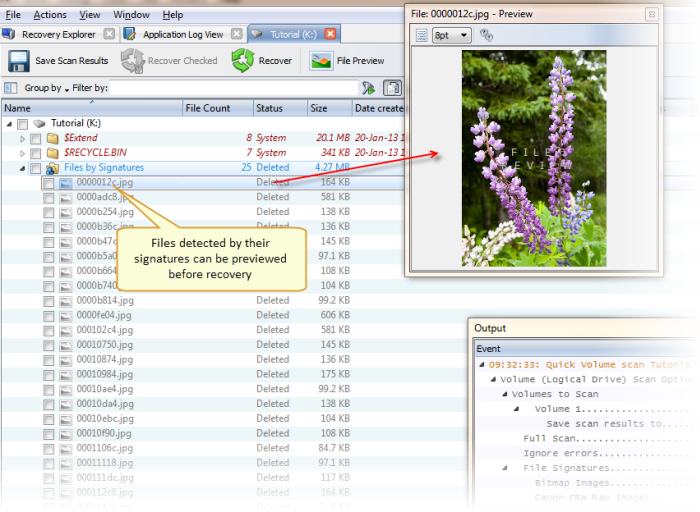The width and height of the screenshot is (700, 512).
Task: Click the Save Scan Results floppy icon
Action: (18, 61)
